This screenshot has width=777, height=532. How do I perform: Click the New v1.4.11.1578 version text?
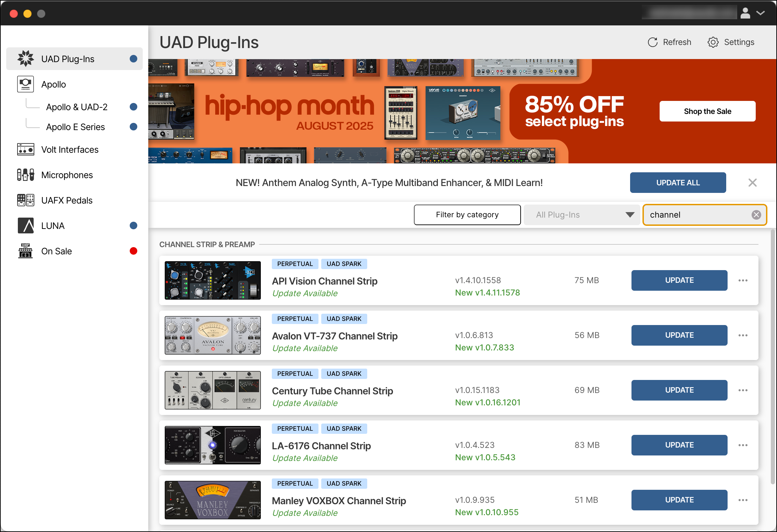[x=487, y=293]
